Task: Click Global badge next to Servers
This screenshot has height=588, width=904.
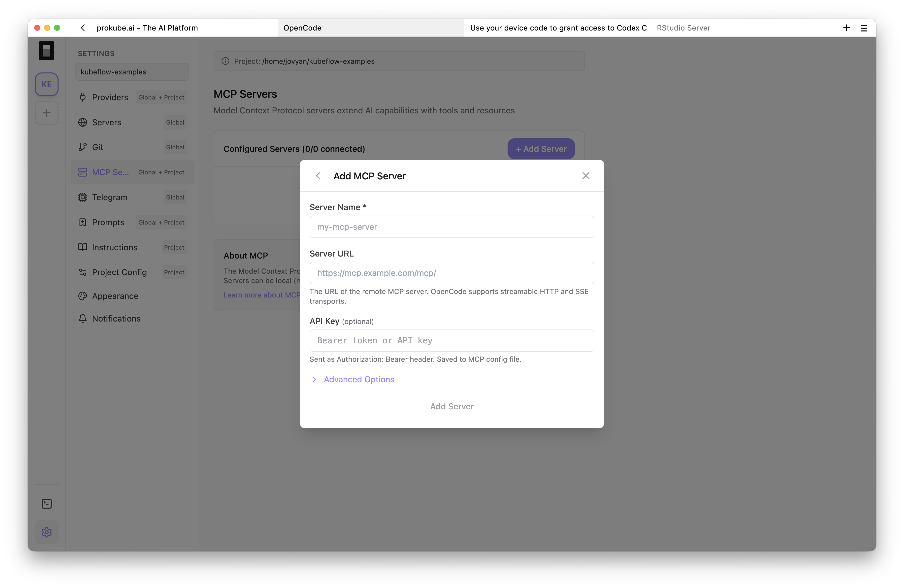Action: click(175, 122)
